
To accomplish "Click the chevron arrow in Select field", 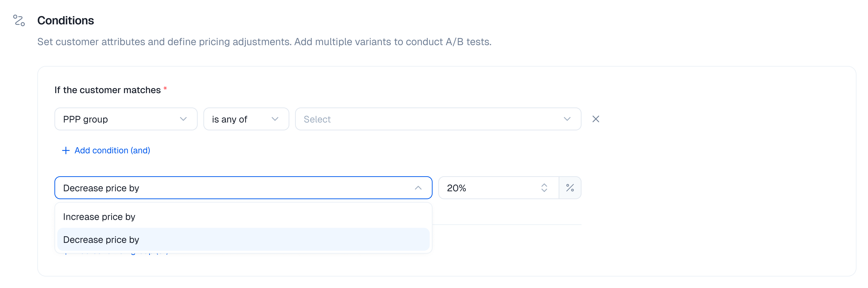I will pyautogui.click(x=567, y=119).
